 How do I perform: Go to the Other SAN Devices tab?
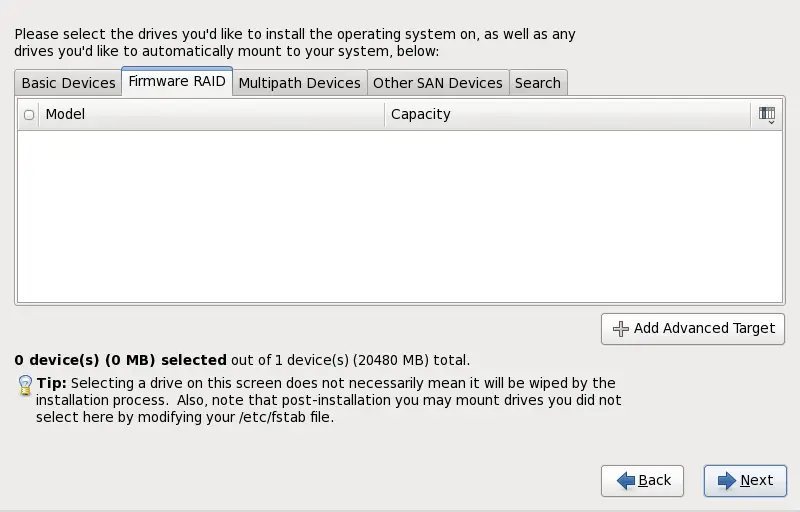pyautogui.click(x=437, y=83)
